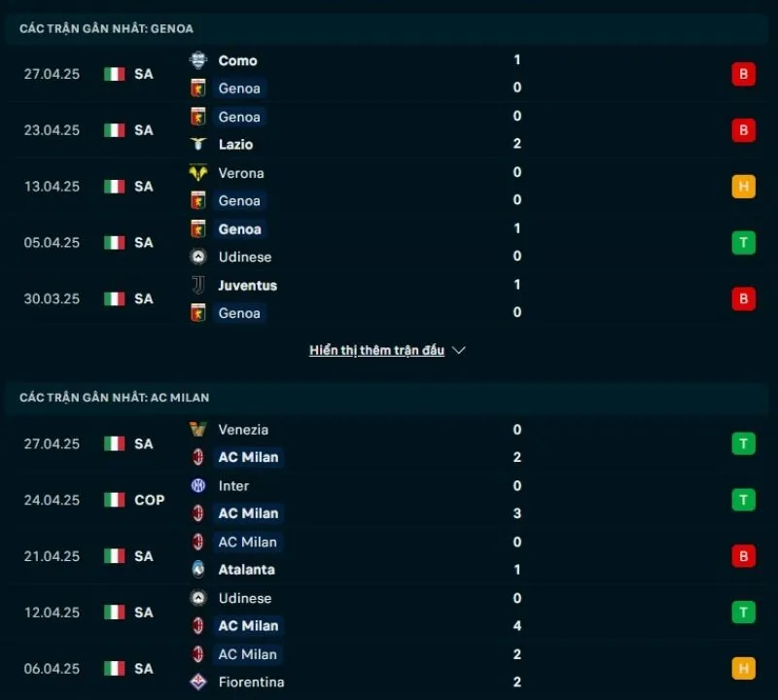The width and height of the screenshot is (778, 700).
Task: Click the red B result badge for Como match
Action: [x=743, y=74]
